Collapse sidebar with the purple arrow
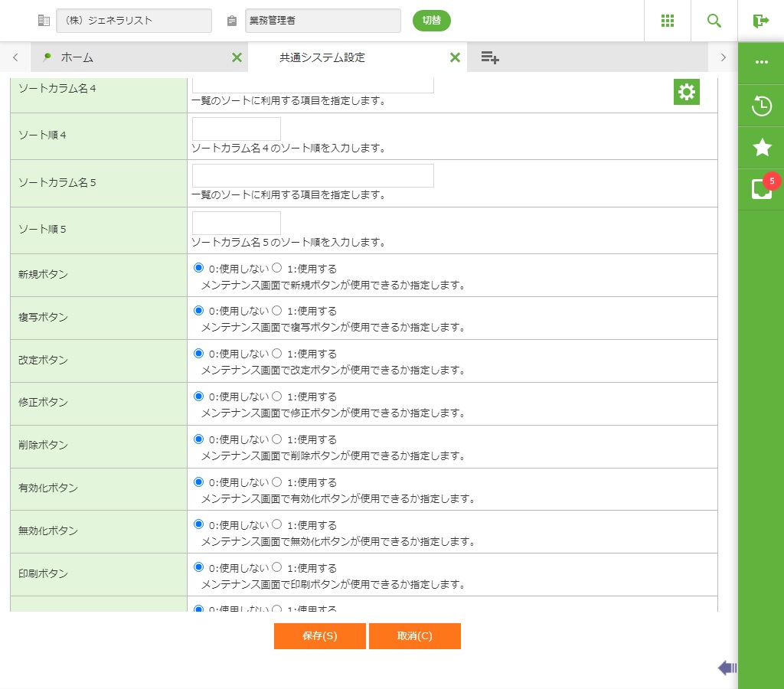The width and height of the screenshot is (784, 689). tap(727, 668)
